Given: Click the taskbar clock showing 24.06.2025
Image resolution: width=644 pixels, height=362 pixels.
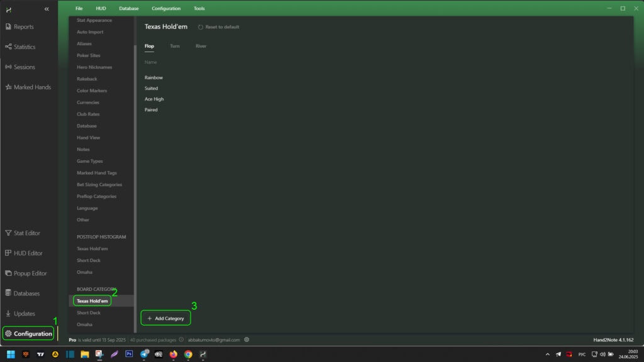Looking at the screenshot, I should [x=628, y=354].
